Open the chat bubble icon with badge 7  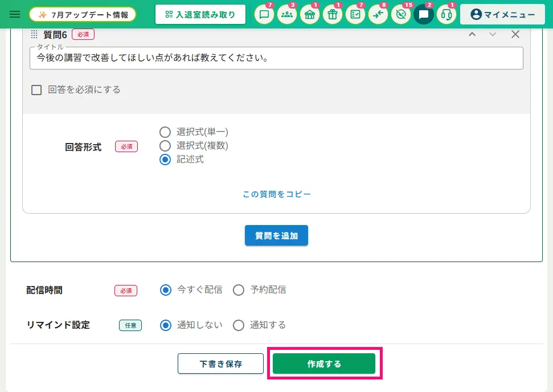[264, 14]
